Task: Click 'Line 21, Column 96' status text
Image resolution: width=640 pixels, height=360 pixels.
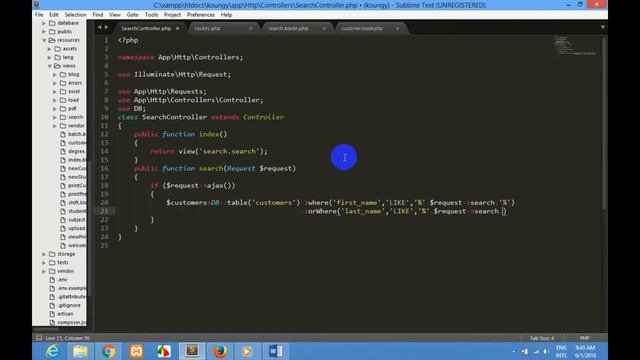Action: click(68, 338)
